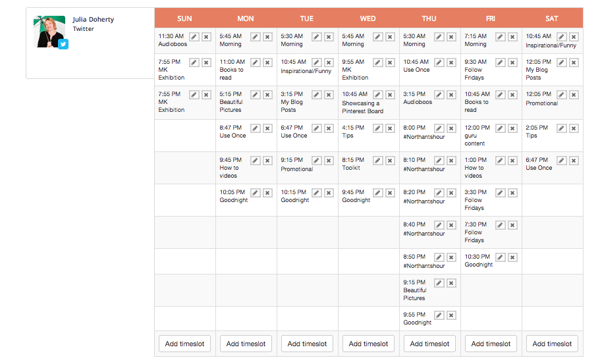Edit Friday 12:00 PM guru content slot

[500, 128]
